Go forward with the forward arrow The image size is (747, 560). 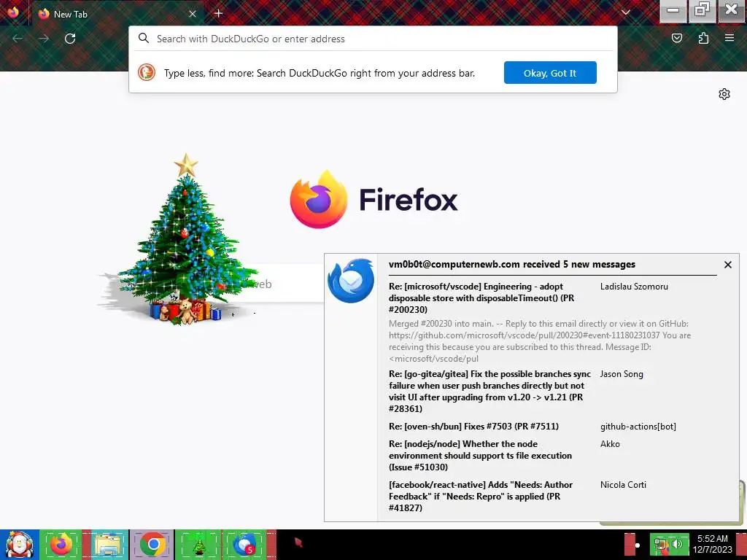pos(44,39)
